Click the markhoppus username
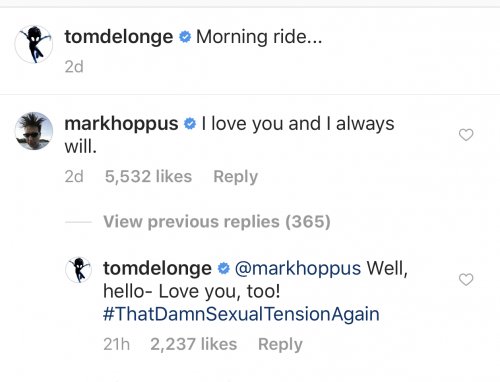Screen dimensions: 500x382 coord(121,124)
